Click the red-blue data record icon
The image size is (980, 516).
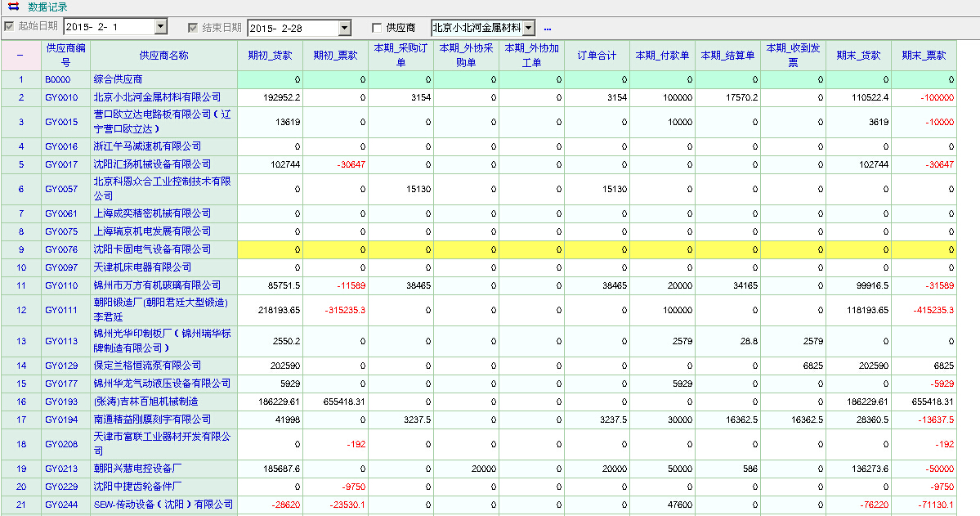point(12,7)
